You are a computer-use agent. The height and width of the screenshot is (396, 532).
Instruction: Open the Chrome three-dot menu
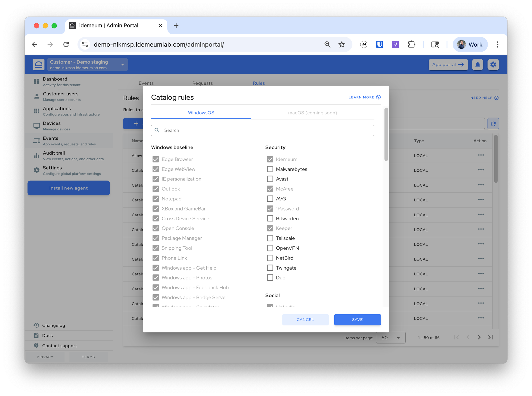point(497,44)
